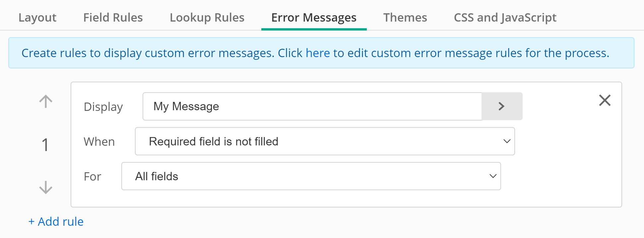Open the 'Required field is not filled' dropdown

pyautogui.click(x=325, y=141)
